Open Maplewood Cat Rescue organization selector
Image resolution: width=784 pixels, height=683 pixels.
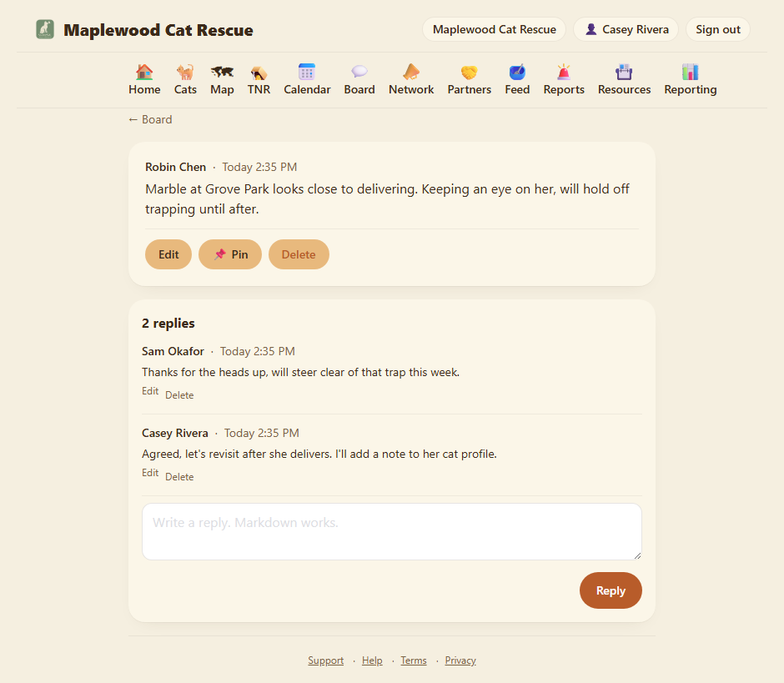pos(494,29)
